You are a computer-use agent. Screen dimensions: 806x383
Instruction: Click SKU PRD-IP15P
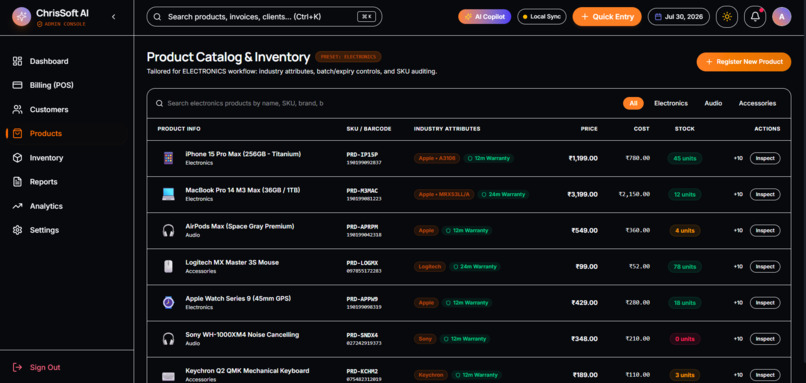tap(362, 155)
